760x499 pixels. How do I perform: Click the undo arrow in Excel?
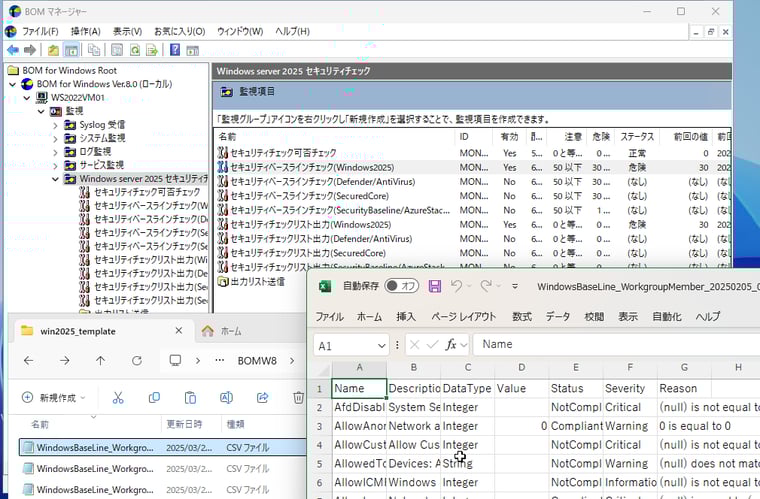pos(457,286)
